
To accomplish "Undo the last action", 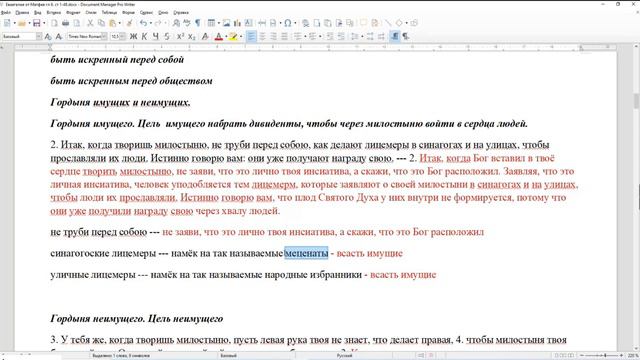I will [x=143, y=23].
